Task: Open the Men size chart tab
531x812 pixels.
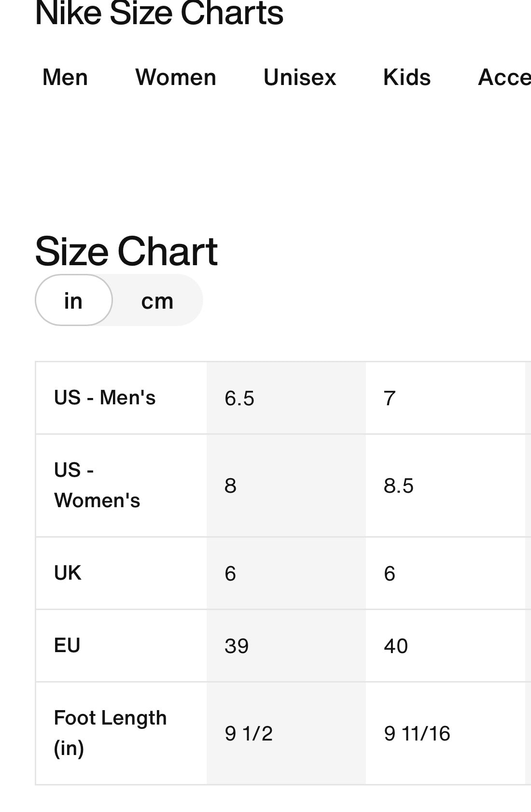Action: point(65,77)
